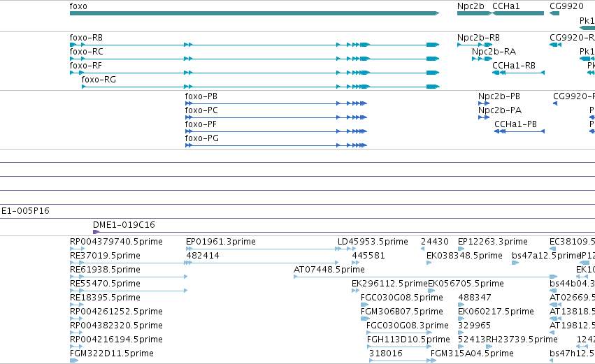Select the foxo-PG protein track
595x364 pixels.
click(x=276, y=145)
